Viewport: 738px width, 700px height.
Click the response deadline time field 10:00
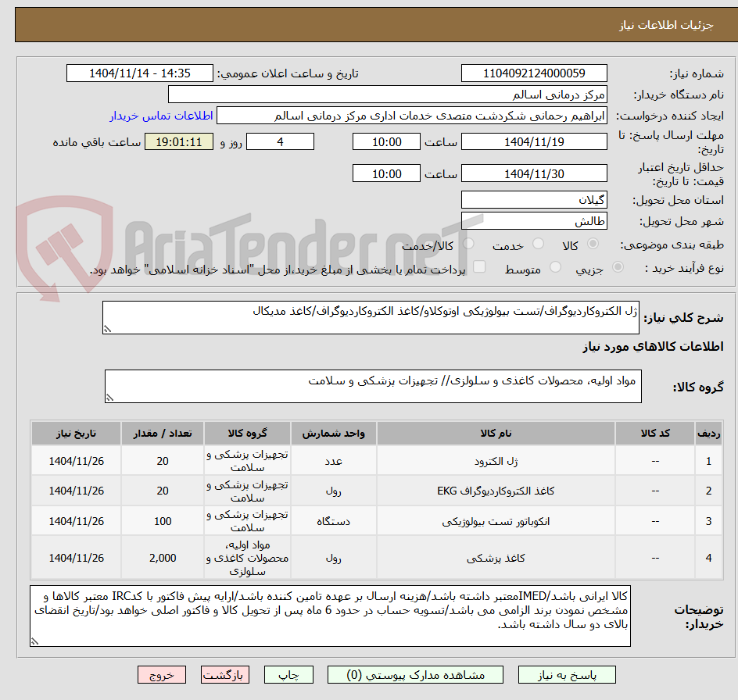pyautogui.click(x=386, y=141)
